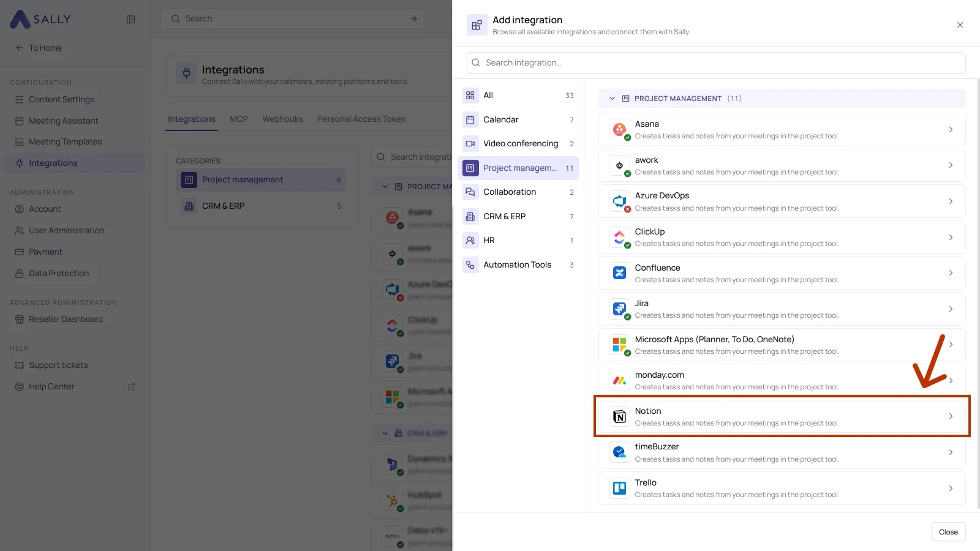Click the Calendar category icon
Image resolution: width=980 pixels, height=551 pixels.
(470, 120)
